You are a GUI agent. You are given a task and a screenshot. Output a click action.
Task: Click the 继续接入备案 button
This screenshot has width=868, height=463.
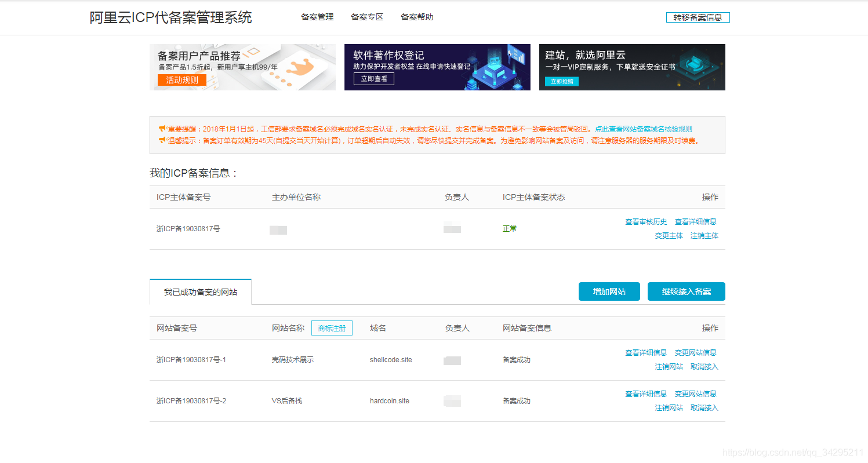(x=686, y=291)
